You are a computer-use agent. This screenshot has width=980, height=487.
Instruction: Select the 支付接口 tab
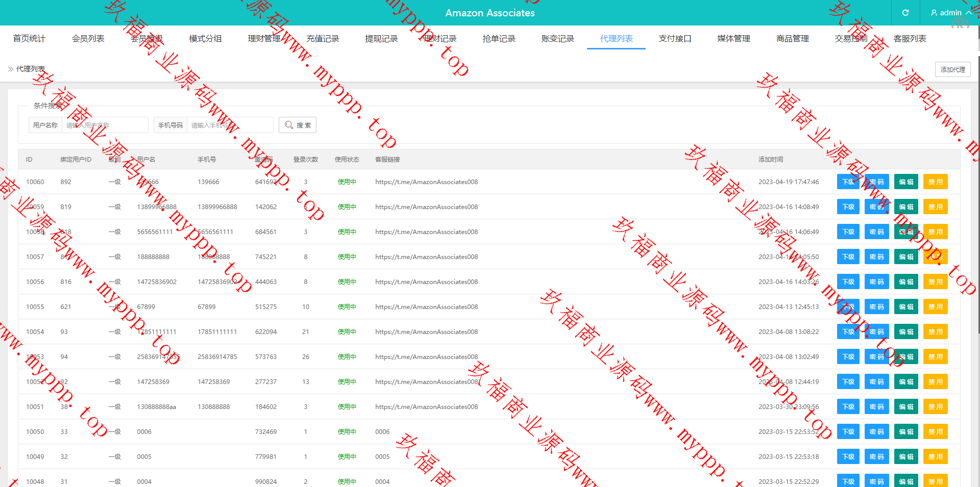675,39
